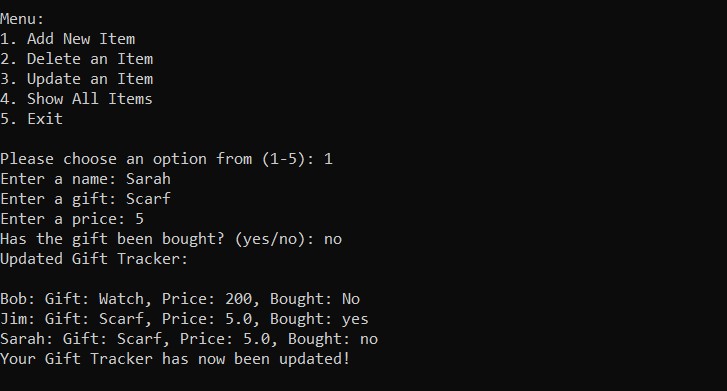Screen dimensions: 727x391
Task: Click the "Menu:" heading line
Action: (22, 19)
